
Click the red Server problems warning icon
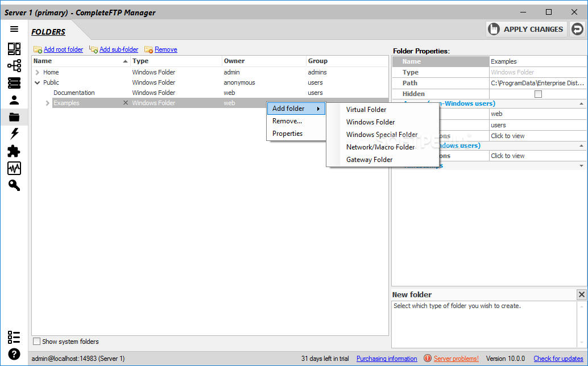click(428, 358)
